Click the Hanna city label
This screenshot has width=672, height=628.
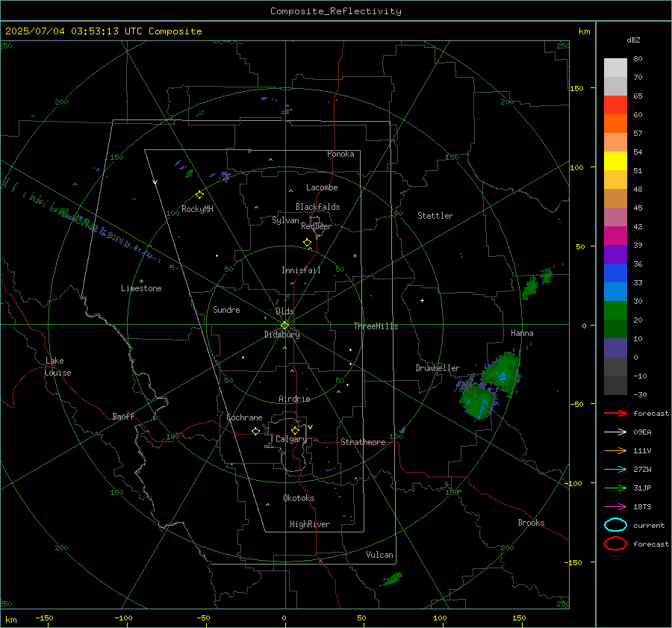[x=522, y=333]
